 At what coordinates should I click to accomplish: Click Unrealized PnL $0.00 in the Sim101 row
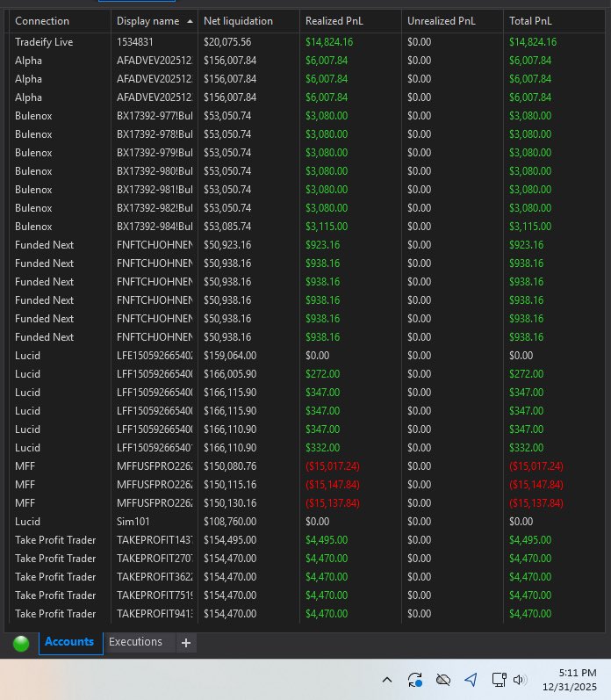point(419,522)
